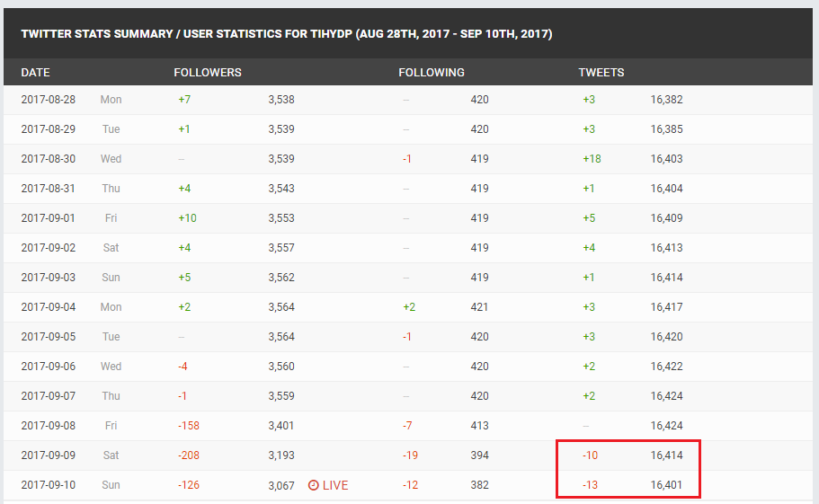Select date 2017-09-09
Screen dimensions: 819x504
[x=48, y=455]
